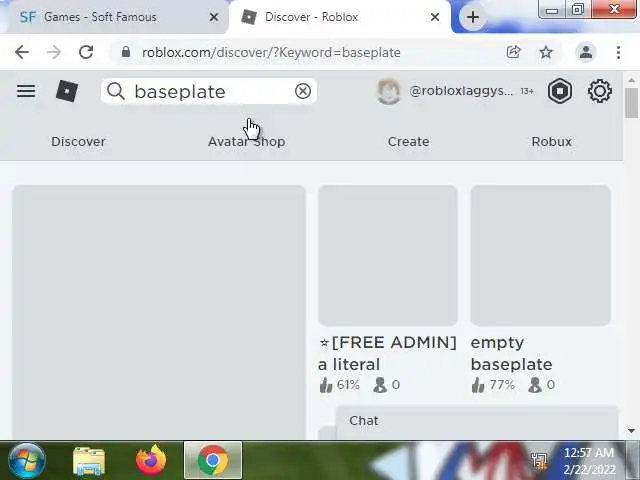Open the empty baseplate game title
This screenshot has height=480, width=640.
click(511, 353)
